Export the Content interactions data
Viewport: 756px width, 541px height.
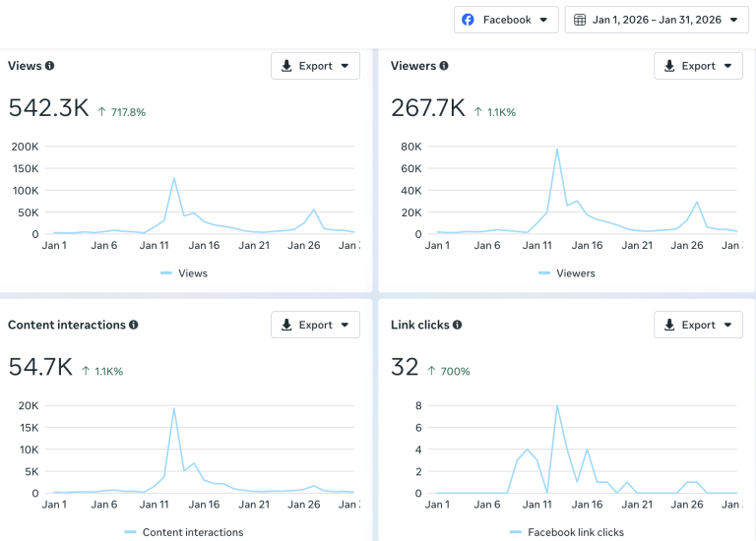(315, 325)
